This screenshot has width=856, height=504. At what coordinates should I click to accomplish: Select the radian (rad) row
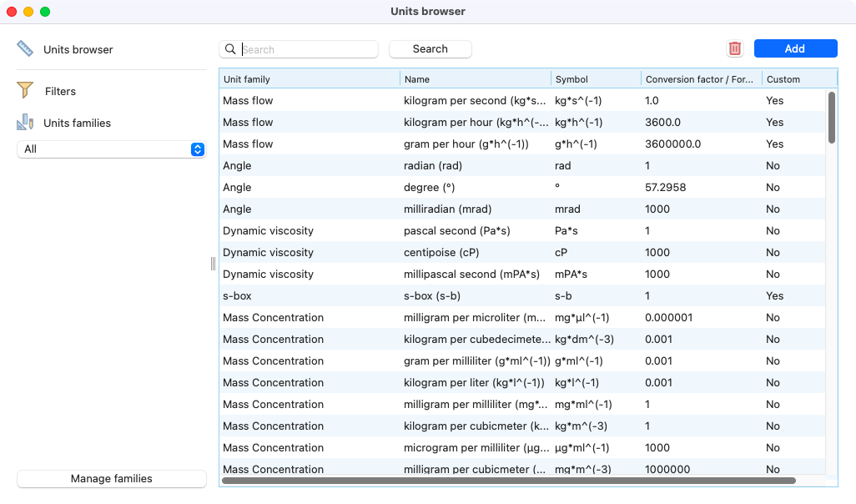pyautogui.click(x=522, y=165)
